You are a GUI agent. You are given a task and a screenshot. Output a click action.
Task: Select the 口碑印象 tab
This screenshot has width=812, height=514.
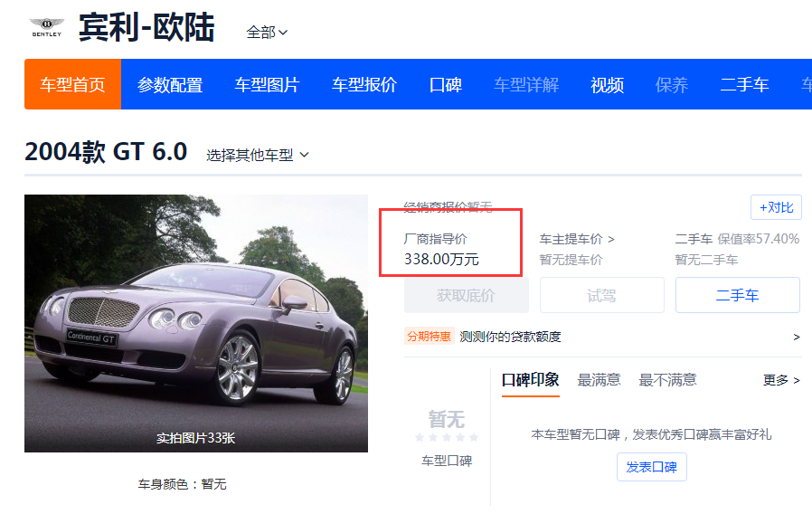[x=530, y=380]
